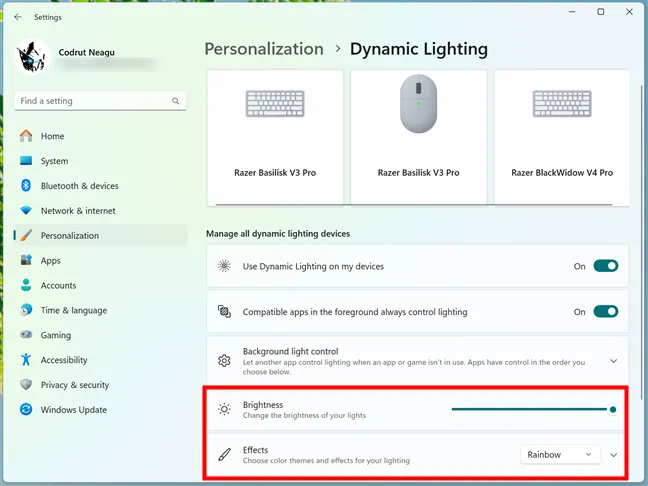Image resolution: width=648 pixels, height=486 pixels.
Task: Open the Rainbow effects dropdown
Action: tap(559, 455)
